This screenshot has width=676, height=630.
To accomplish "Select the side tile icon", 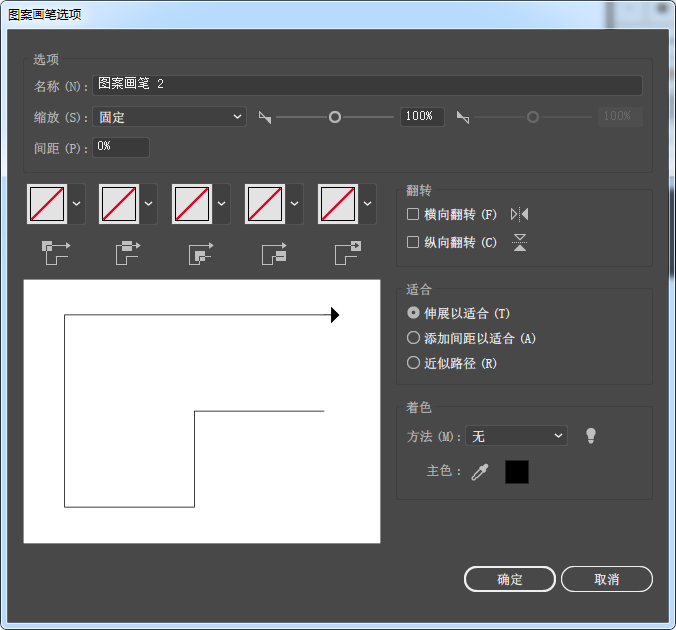I will [x=128, y=253].
